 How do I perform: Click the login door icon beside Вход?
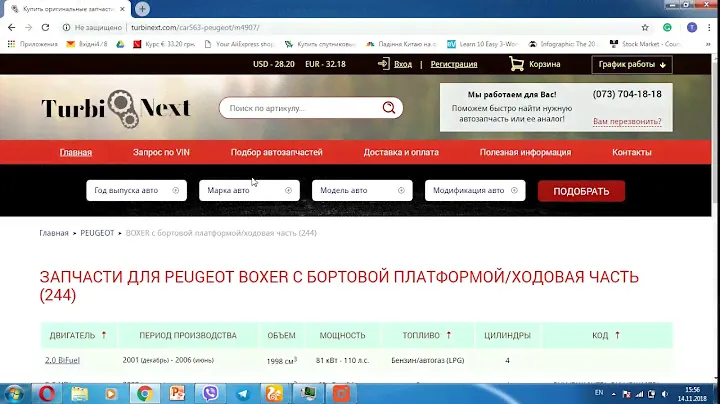pyautogui.click(x=383, y=64)
